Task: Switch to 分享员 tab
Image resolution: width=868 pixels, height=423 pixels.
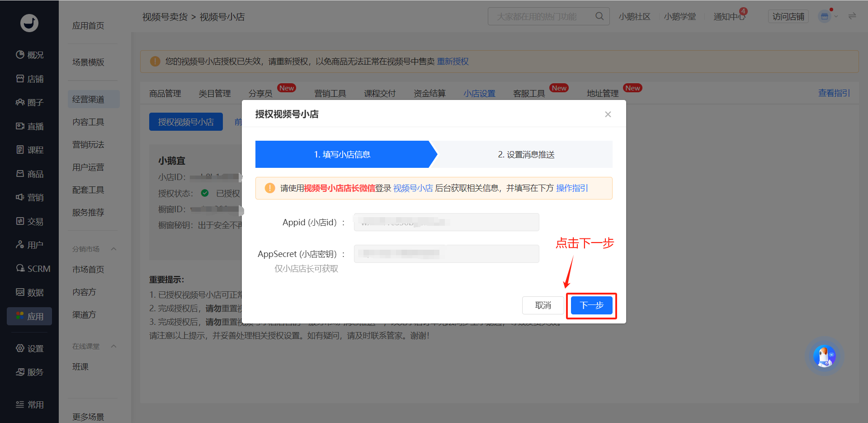Action: 260,93
